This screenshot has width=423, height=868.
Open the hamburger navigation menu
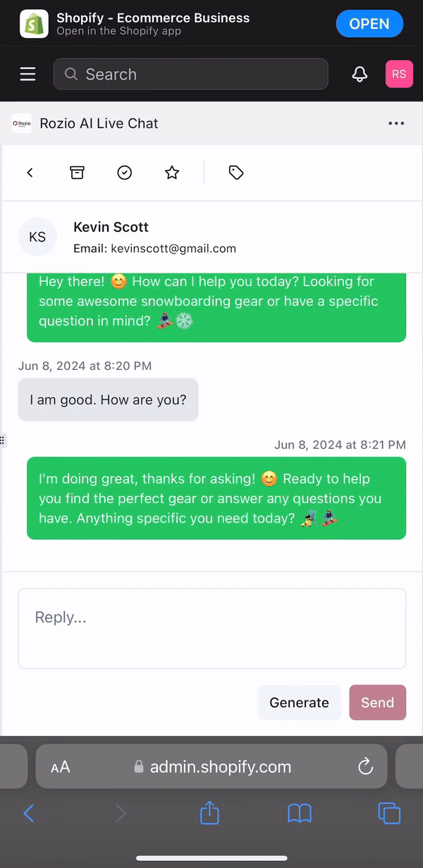tap(27, 74)
